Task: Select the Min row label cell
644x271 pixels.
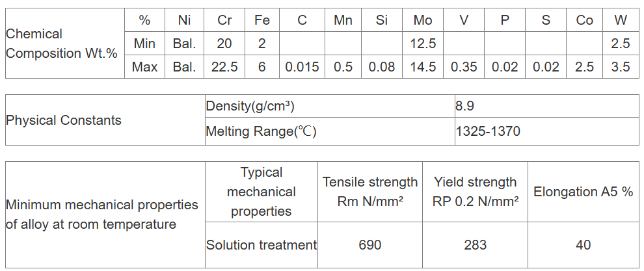Action: tap(144, 44)
